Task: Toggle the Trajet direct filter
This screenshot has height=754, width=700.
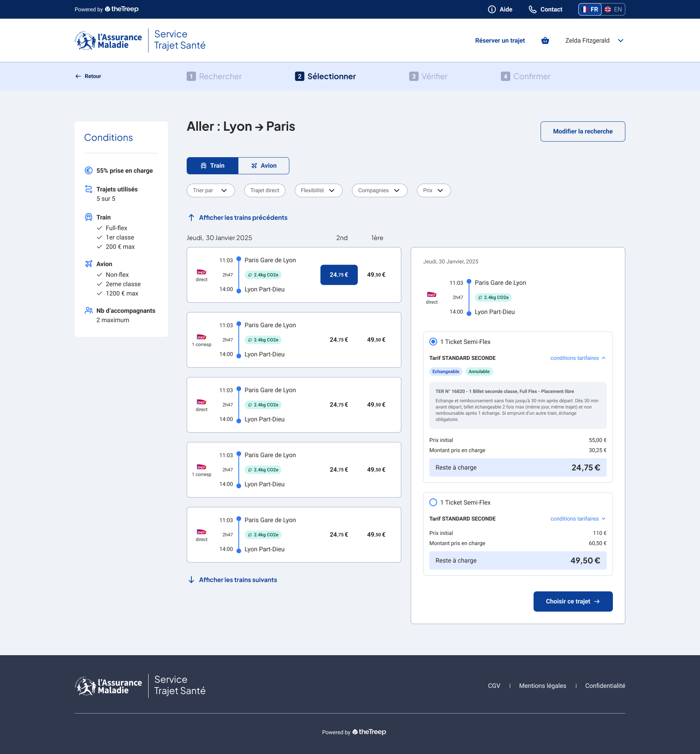Action: (x=265, y=190)
